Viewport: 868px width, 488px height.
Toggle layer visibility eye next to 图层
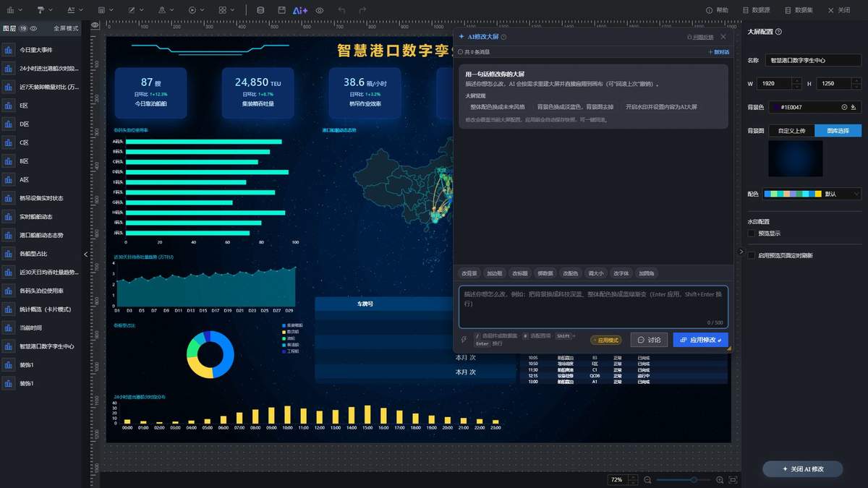click(x=34, y=28)
